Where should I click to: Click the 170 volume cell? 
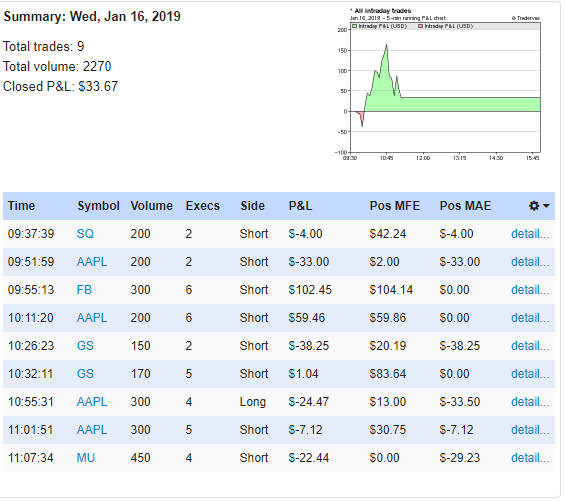click(141, 374)
